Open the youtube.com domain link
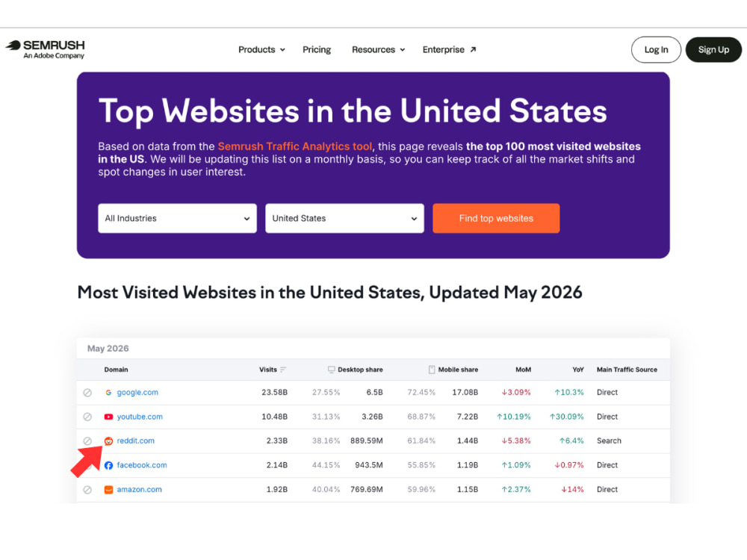The width and height of the screenshot is (747, 560). pyautogui.click(x=140, y=417)
